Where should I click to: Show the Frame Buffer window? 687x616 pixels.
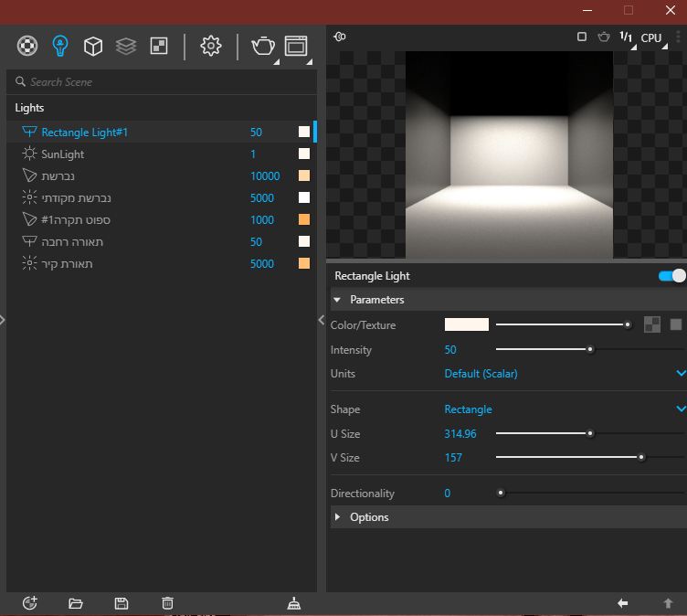click(296, 45)
